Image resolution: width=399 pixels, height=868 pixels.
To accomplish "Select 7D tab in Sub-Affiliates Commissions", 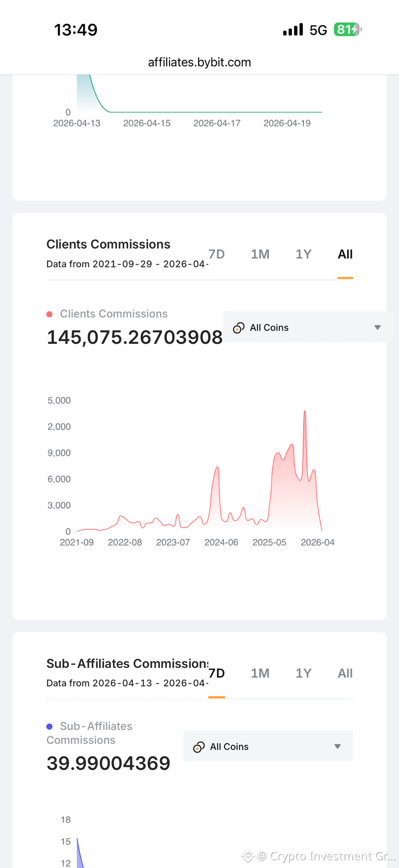I will 216,673.
